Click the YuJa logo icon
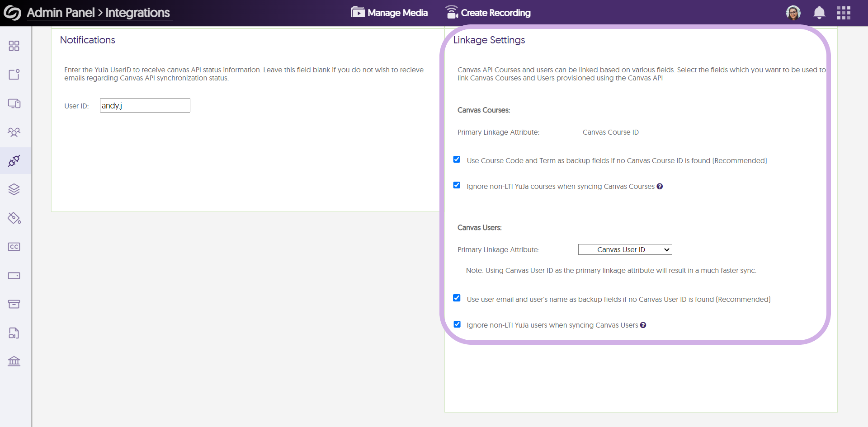Viewport: 868px width, 427px height. point(12,13)
